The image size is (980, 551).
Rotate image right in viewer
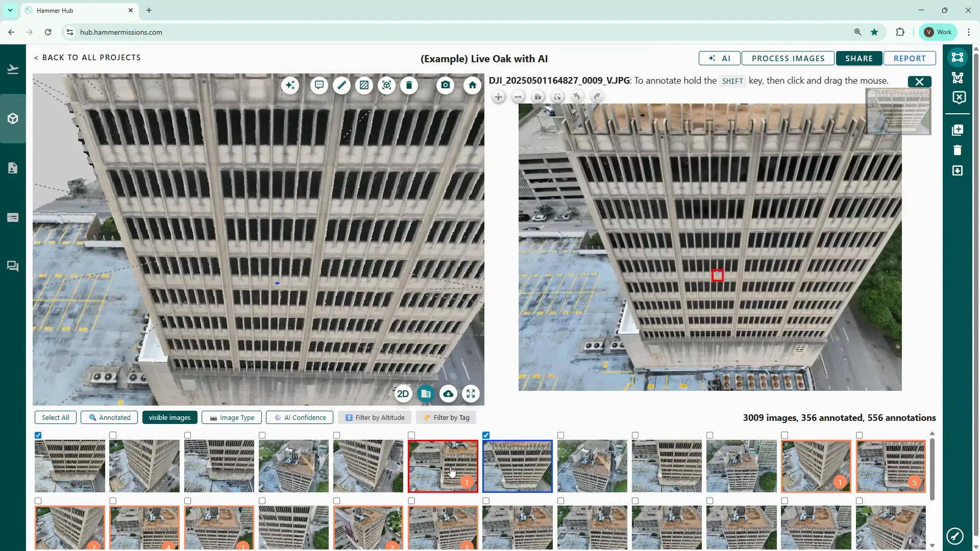597,97
